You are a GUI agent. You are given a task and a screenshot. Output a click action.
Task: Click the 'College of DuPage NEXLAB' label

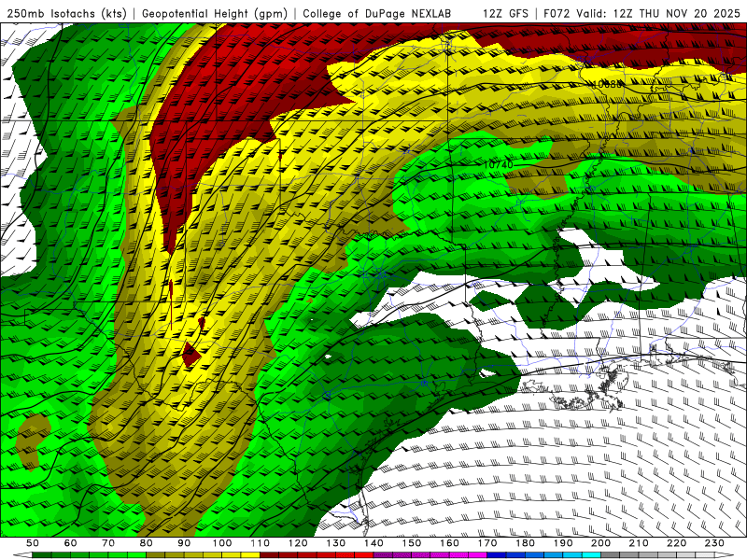[376, 13]
